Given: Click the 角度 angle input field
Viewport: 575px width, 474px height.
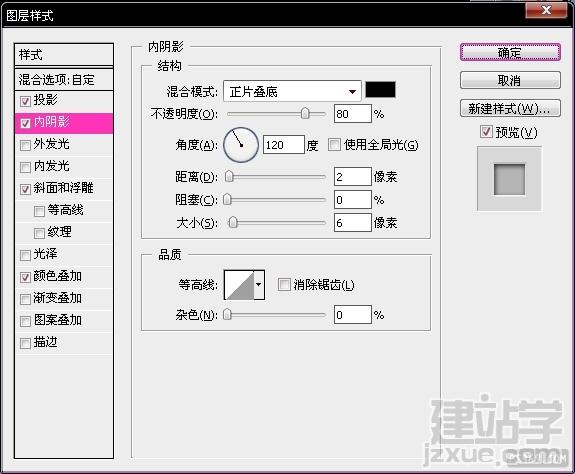Looking at the screenshot, I should (283, 145).
